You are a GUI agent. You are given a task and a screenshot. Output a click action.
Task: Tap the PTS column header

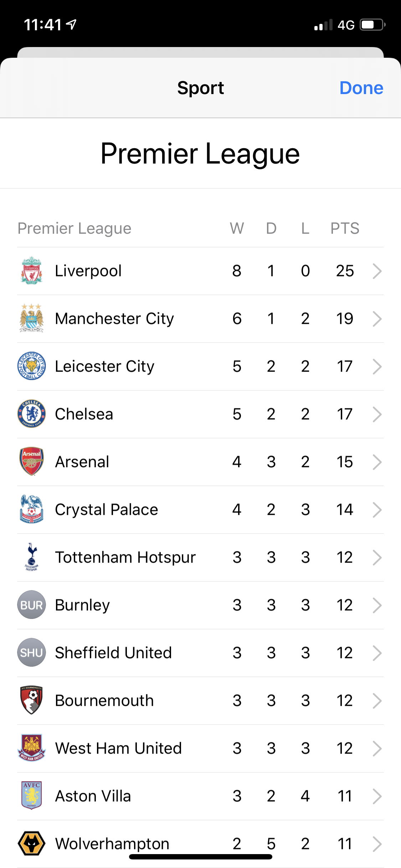[x=345, y=228]
